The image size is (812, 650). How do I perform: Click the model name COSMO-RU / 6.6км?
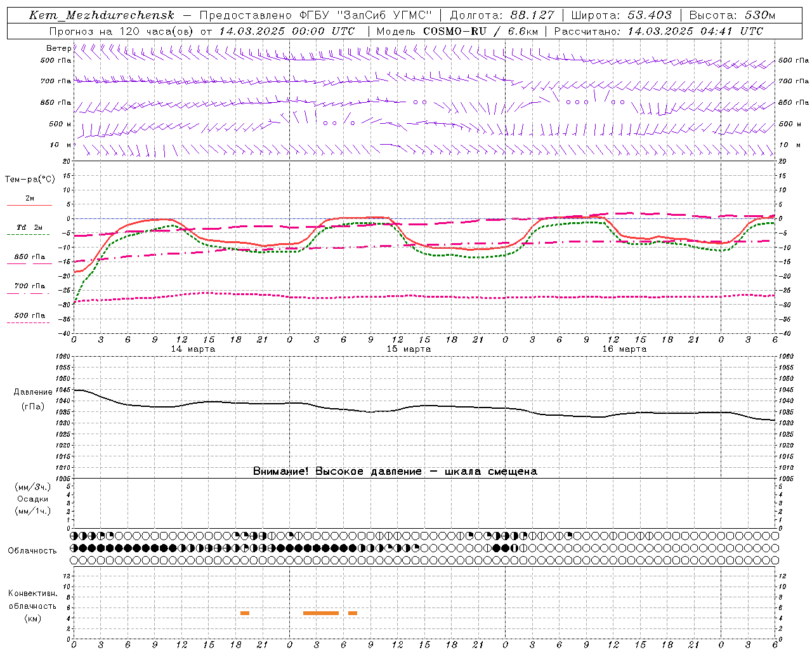pos(480,31)
